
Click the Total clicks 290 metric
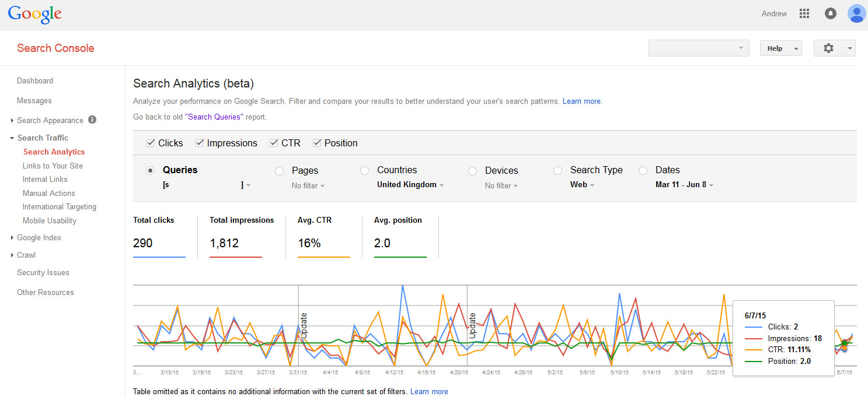point(159,236)
